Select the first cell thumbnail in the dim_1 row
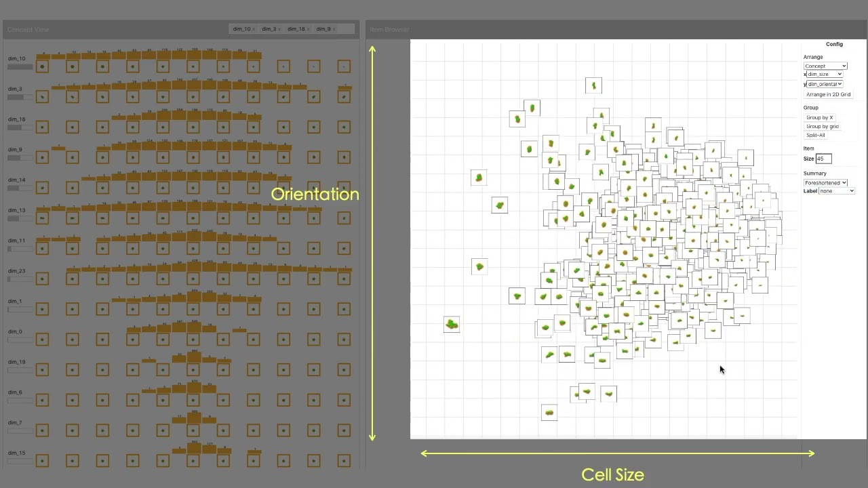This screenshot has height=488, width=868. [x=42, y=309]
